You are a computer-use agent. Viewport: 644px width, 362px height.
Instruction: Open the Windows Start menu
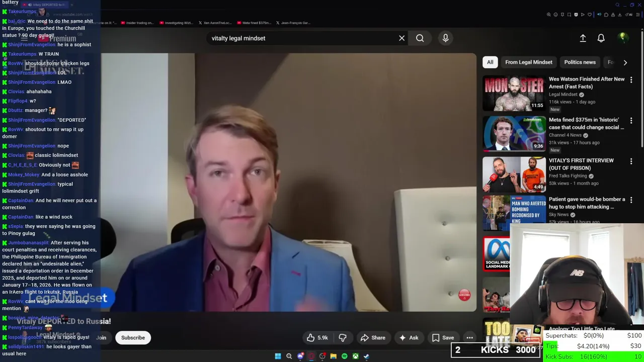(278, 356)
